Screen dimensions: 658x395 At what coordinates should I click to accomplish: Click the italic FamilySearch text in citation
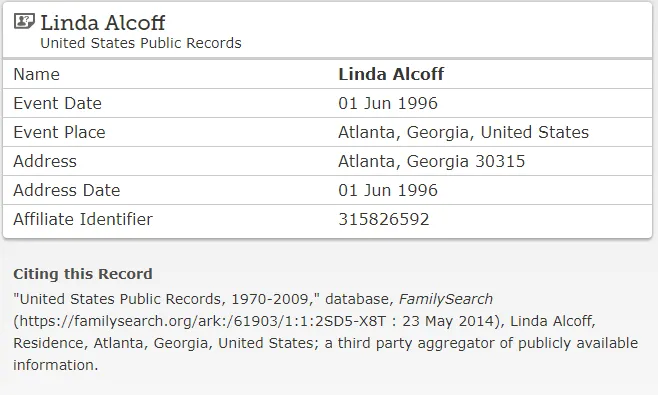tap(446, 299)
